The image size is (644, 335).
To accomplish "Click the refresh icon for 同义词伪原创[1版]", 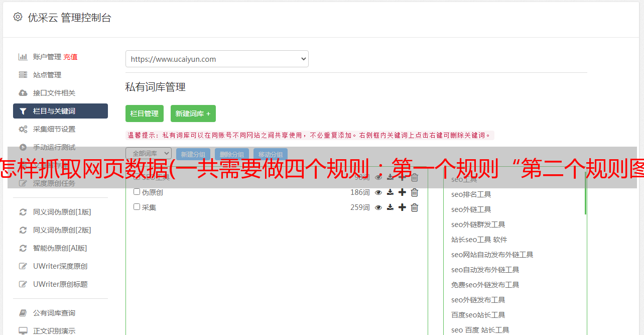I will click(23, 212).
